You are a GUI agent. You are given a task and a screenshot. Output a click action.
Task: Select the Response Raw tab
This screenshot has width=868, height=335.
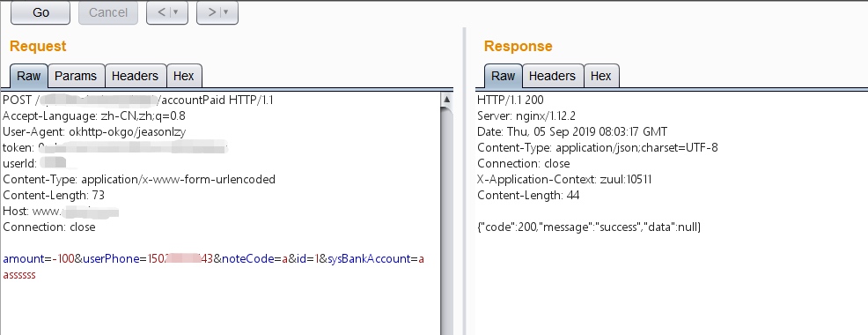tap(504, 76)
